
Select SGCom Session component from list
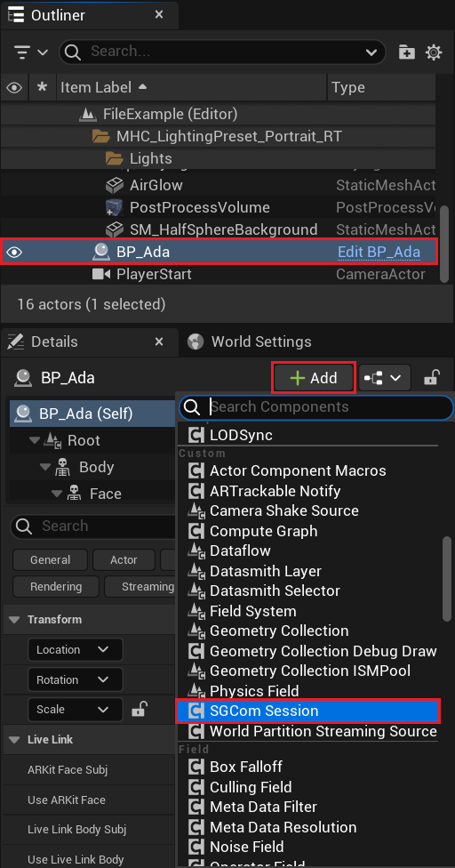pyautogui.click(x=308, y=711)
